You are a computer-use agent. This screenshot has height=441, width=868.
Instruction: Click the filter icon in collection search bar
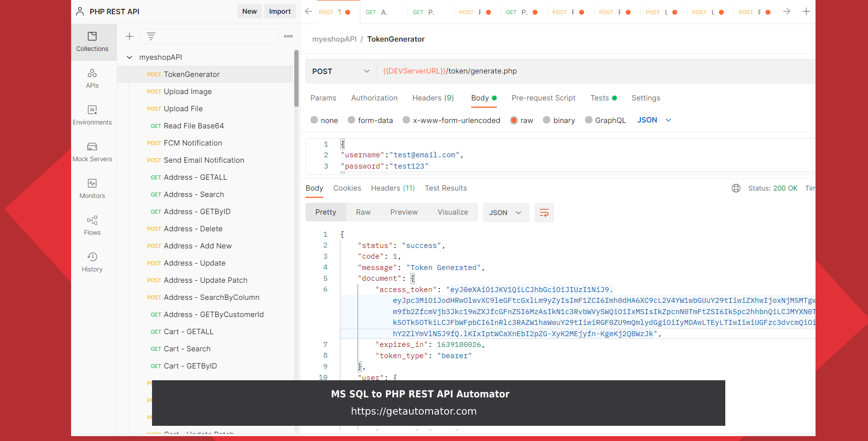click(151, 36)
